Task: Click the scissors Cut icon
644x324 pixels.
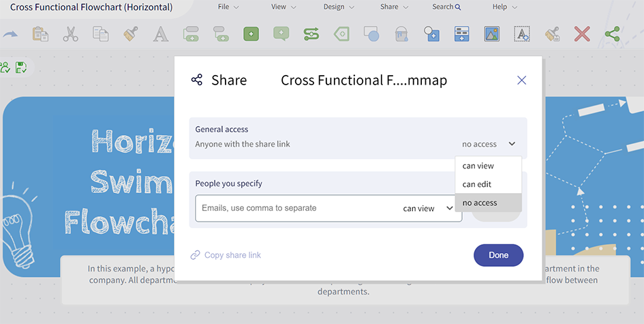Action: (70, 33)
